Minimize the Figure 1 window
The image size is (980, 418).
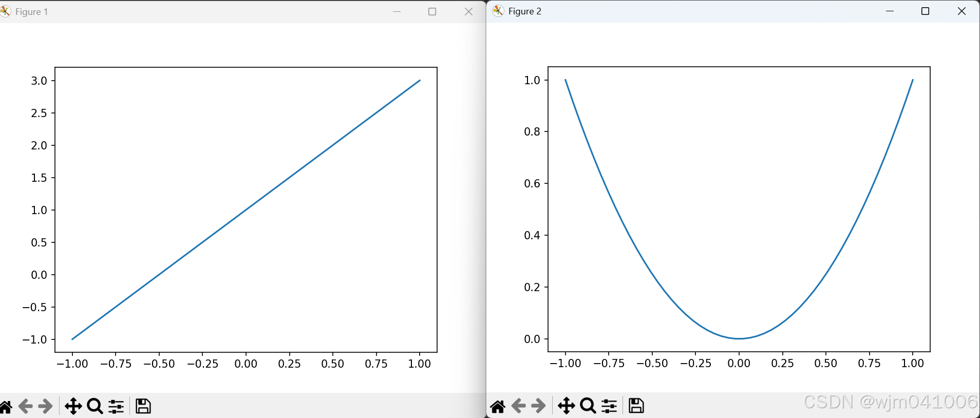(x=397, y=11)
